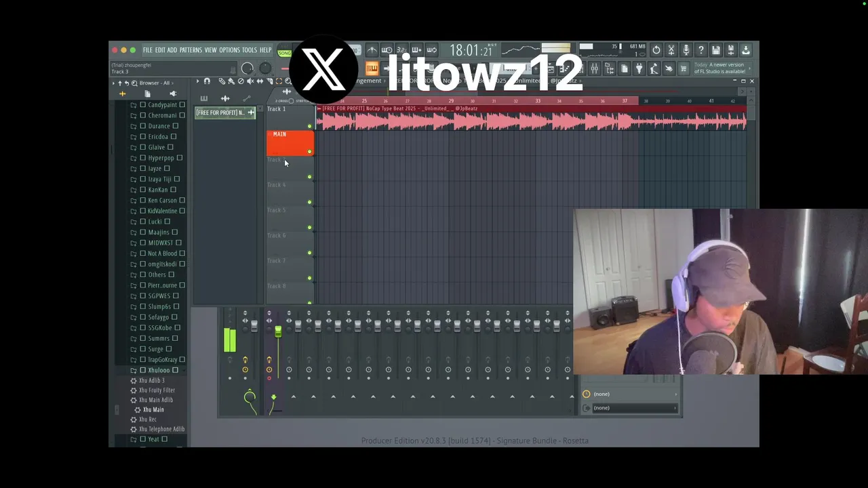Open the PATTERNS menu
This screenshot has height=488, width=868.
coord(191,50)
